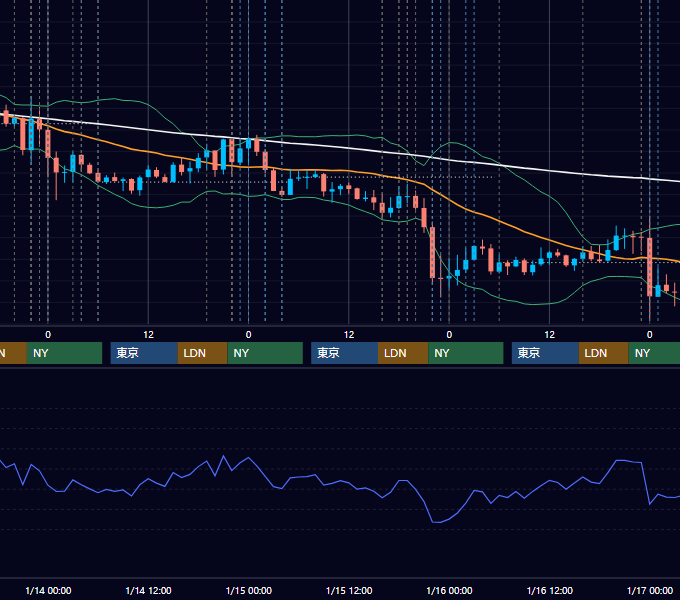Screen dimensions: 680x600
Task: Select the NY session block spanning 1/14 00:00
Action: (64, 353)
